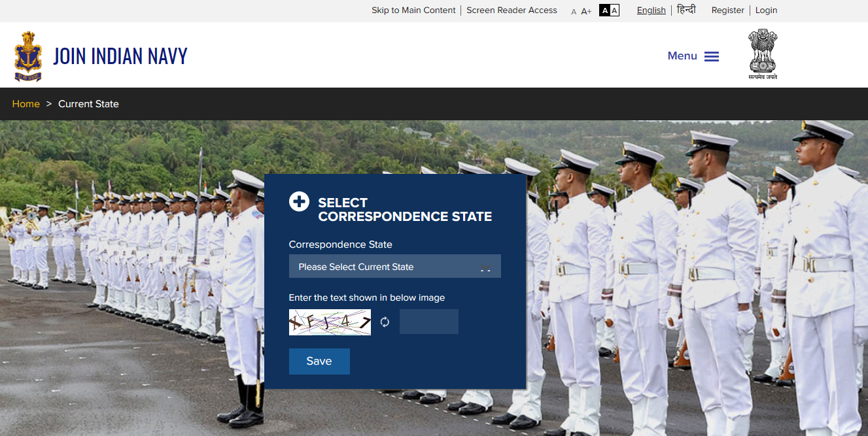Open the Correspondence State dropdown

tap(386, 267)
